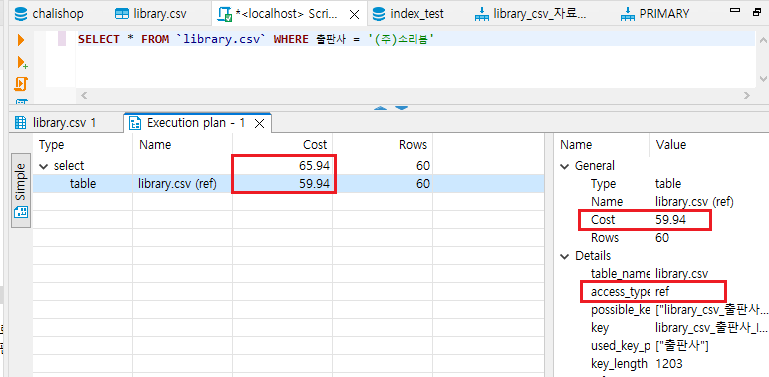This screenshot has width=769, height=377.
Task: Minimize the editor area with the minimize icon
Action: tap(734, 10)
